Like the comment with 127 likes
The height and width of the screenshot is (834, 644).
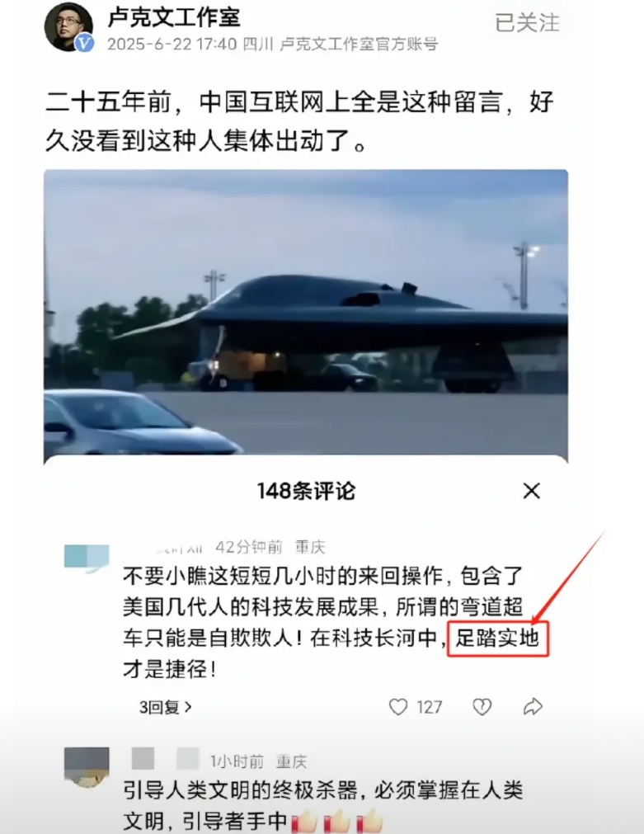pos(398,707)
